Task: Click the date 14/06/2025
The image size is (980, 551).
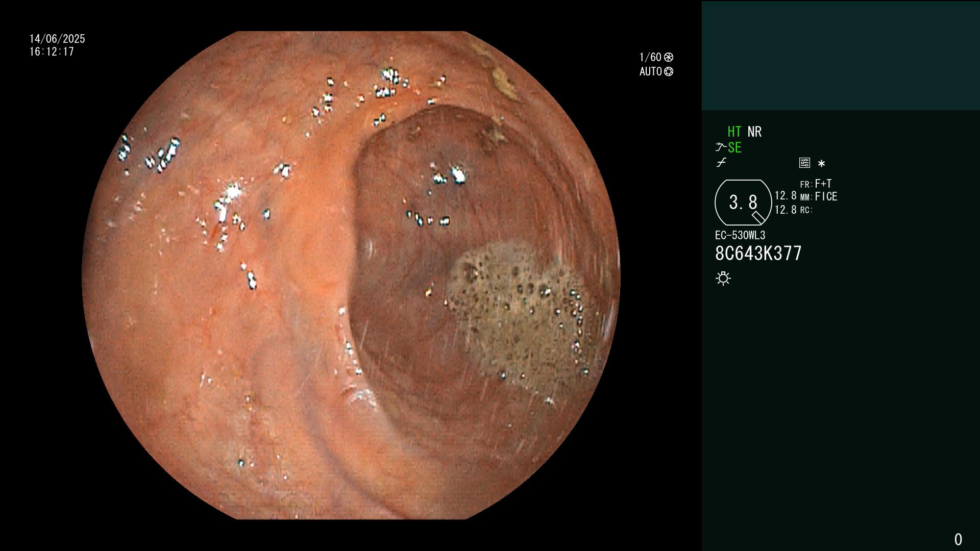Action: [57, 39]
